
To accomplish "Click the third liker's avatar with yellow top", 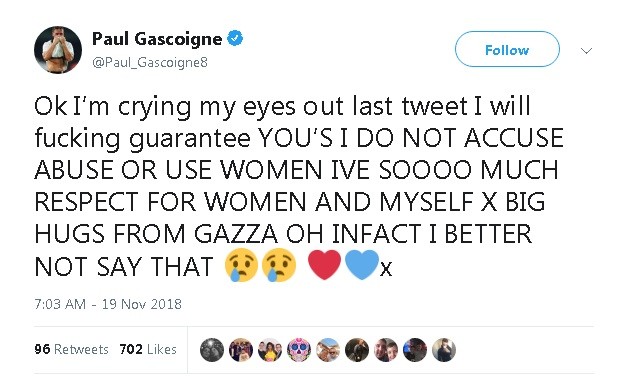I will [270, 350].
